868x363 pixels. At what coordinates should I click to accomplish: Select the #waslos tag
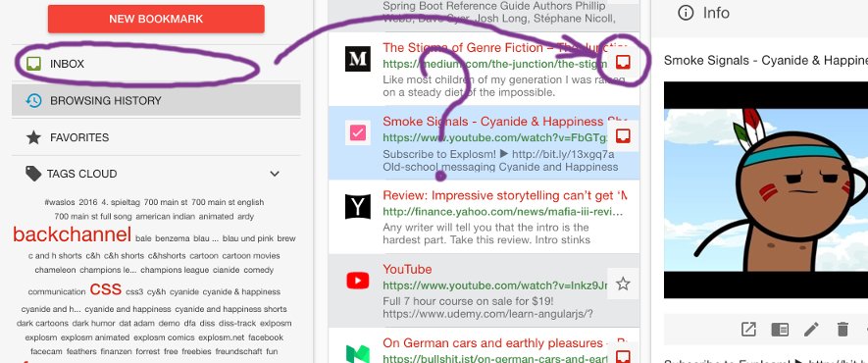pyautogui.click(x=60, y=202)
